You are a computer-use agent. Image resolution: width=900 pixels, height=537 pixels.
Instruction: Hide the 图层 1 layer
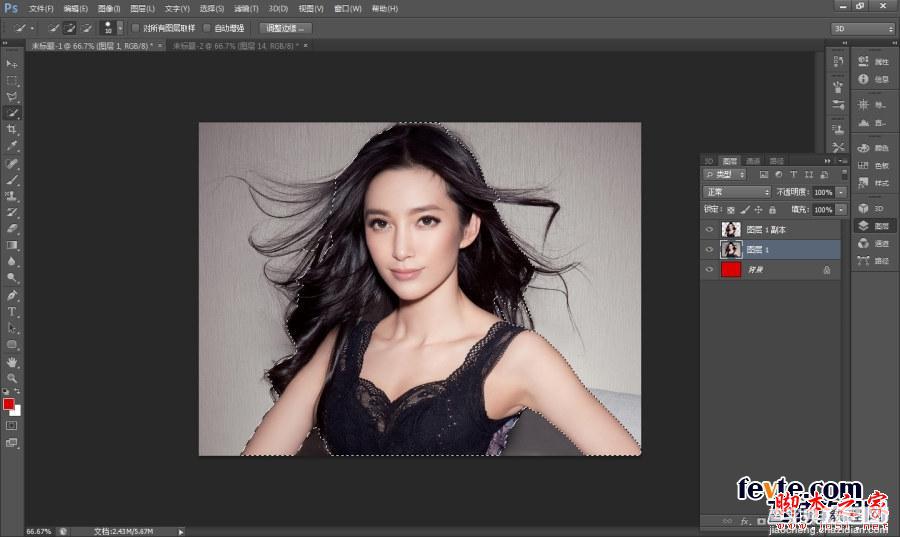click(709, 250)
